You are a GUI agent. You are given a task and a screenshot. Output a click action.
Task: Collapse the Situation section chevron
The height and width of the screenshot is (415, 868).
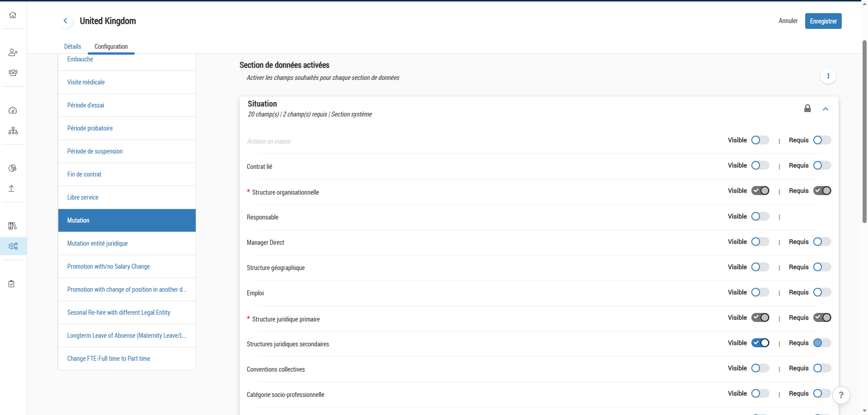(826, 109)
